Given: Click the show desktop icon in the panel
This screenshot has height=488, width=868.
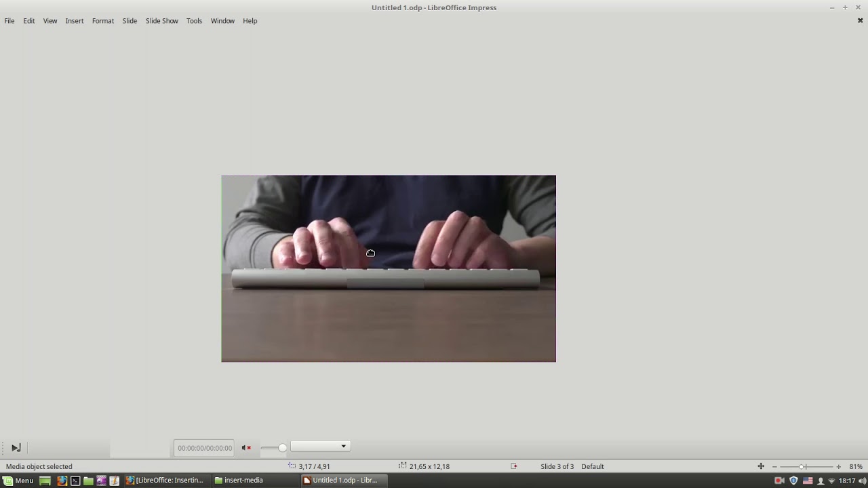Looking at the screenshot, I should click(45, 481).
